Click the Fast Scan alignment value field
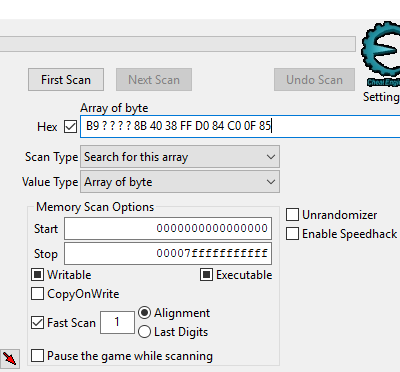This screenshot has height=372, width=400. point(117,322)
